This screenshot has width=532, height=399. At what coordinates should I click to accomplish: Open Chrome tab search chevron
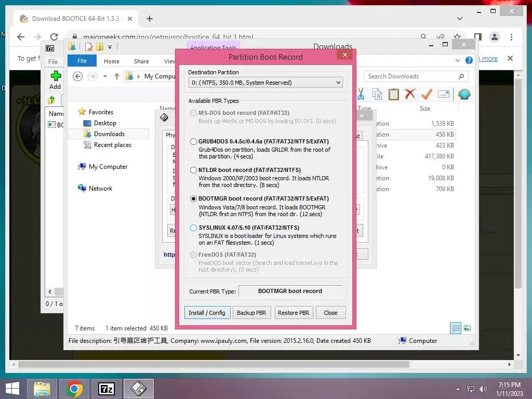[459, 19]
